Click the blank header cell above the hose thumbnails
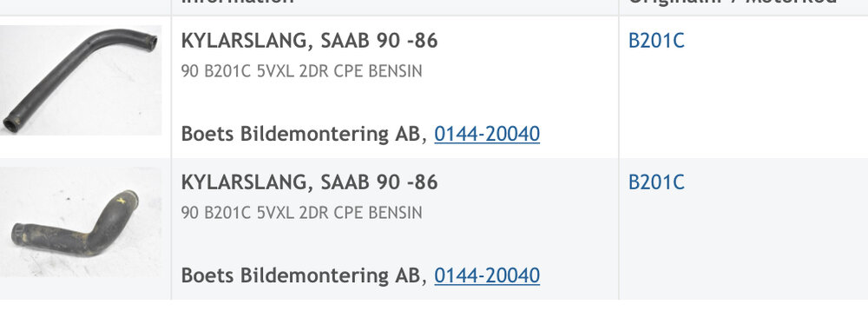 pos(85,7)
